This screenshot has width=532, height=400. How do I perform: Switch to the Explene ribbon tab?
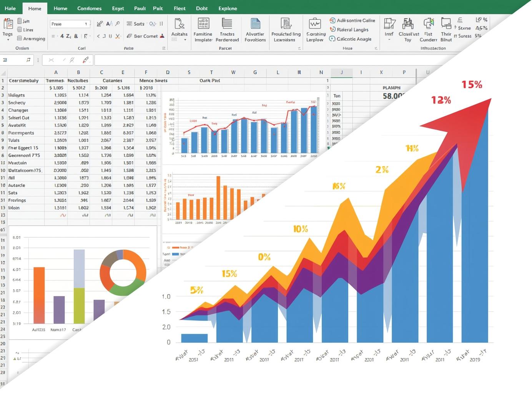point(228,8)
